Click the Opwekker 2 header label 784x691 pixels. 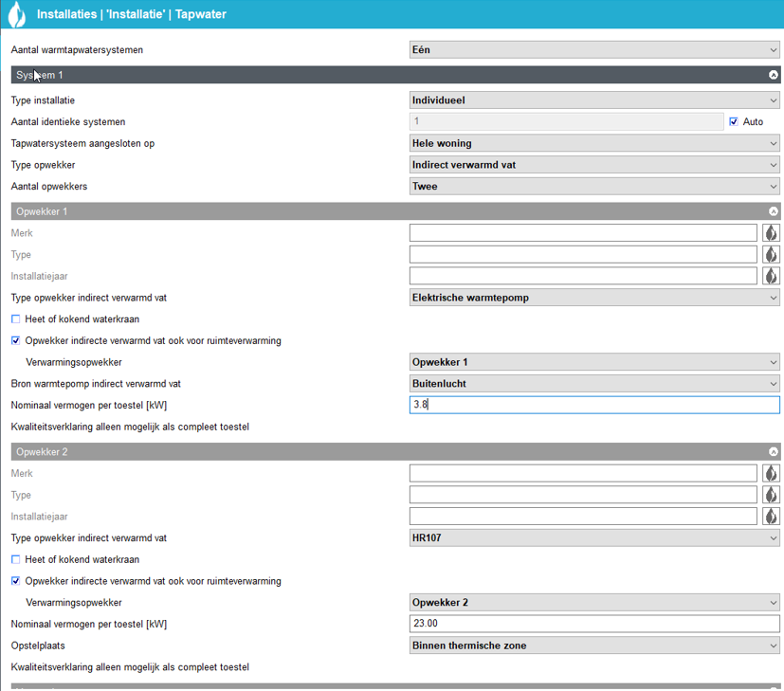point(42,452)
